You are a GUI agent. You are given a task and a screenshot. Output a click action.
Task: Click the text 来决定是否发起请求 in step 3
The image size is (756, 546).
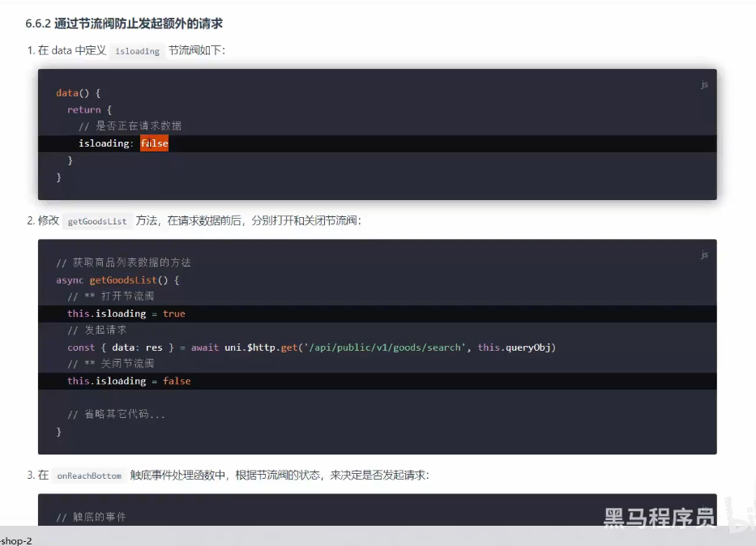pos(378,476)
